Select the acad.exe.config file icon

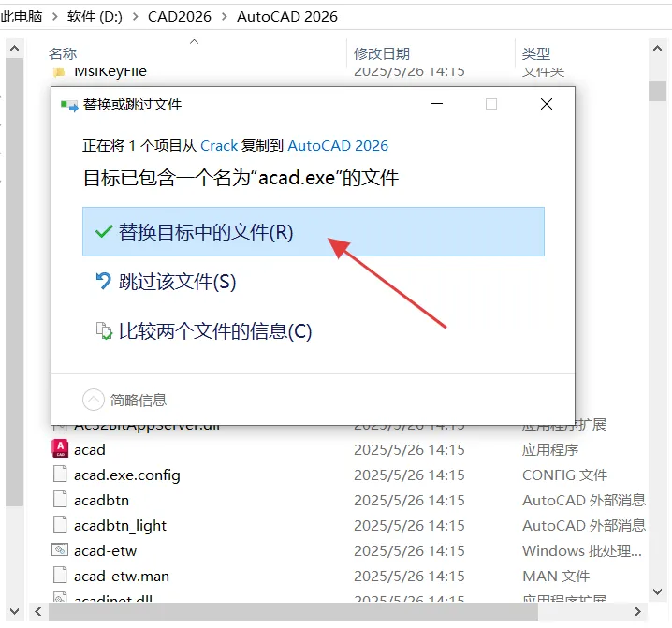coord(60,475)
